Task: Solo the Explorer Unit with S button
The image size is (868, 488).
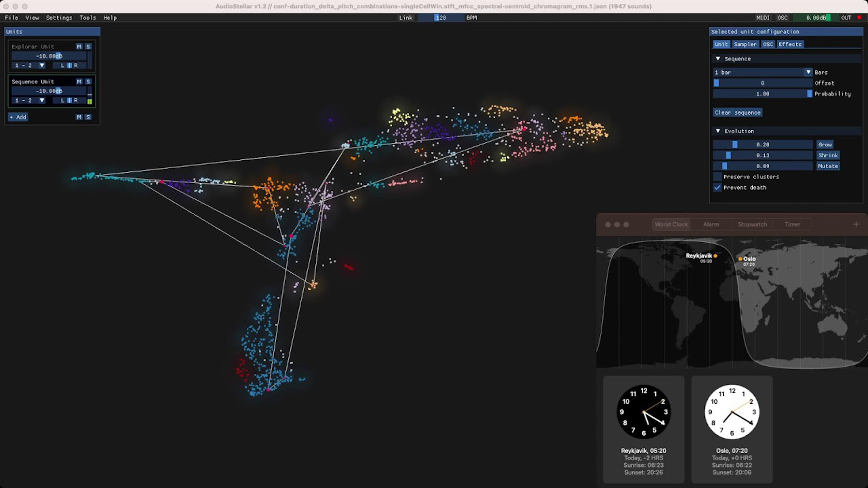Action: [88, 46]
